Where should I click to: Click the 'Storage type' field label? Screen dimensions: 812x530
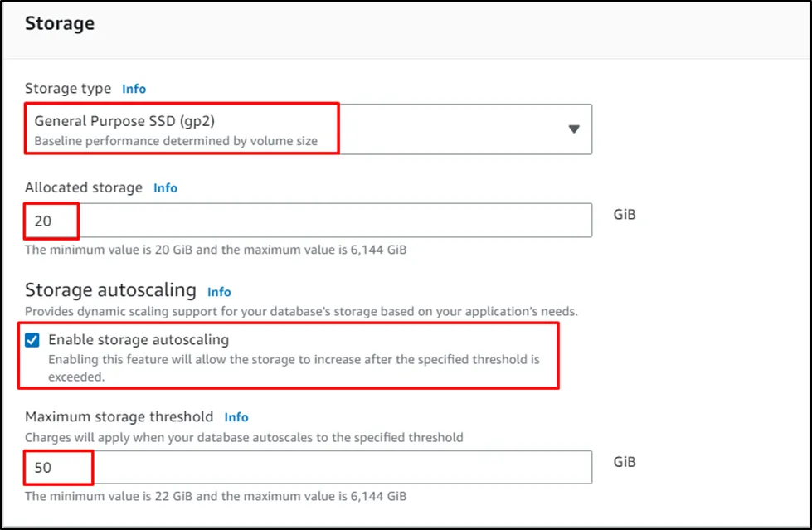pos(68,89)
